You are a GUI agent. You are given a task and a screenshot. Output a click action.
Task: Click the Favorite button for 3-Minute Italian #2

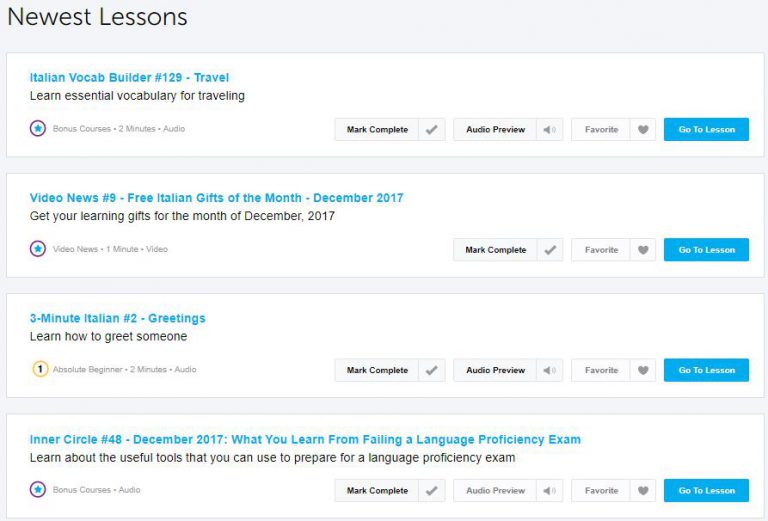(601, 370)
